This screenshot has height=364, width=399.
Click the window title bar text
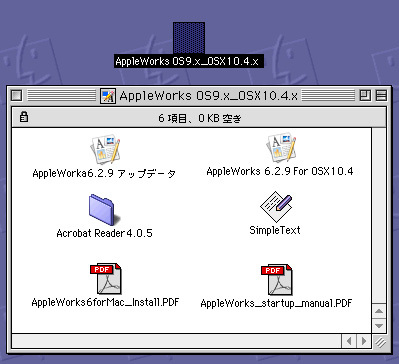[208, 96]
